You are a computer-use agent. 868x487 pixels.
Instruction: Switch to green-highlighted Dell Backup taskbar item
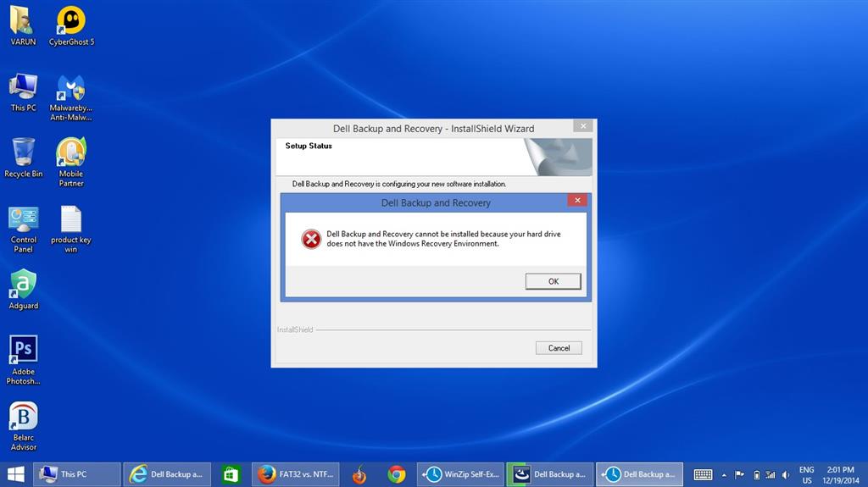[549, 474]
